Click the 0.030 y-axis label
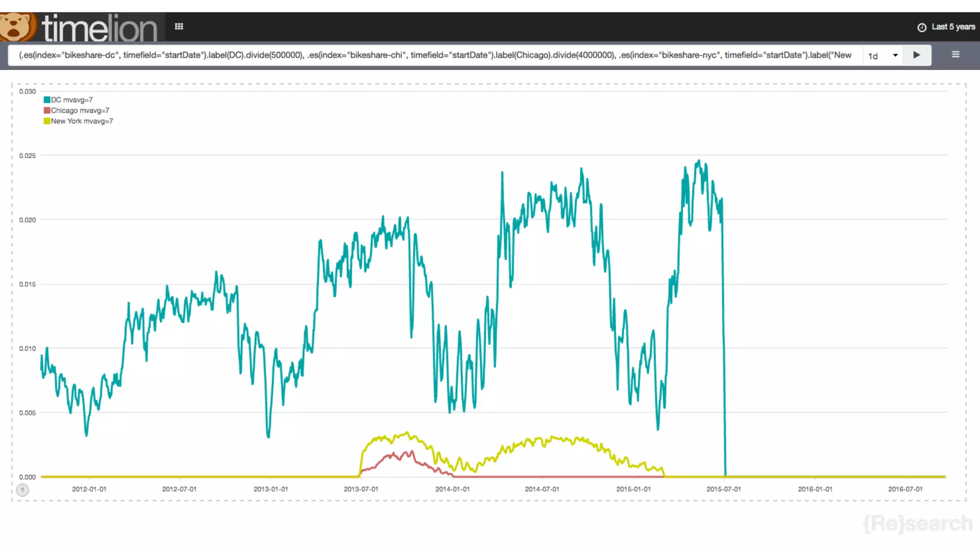980x551 pixels. click(27, 91)
